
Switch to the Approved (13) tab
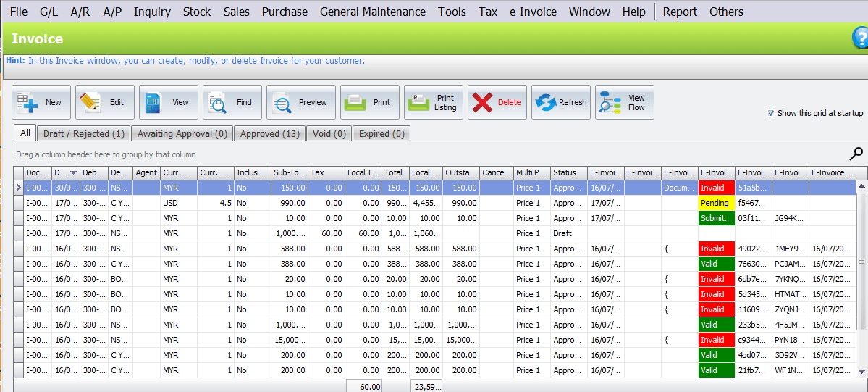[269, 133]
